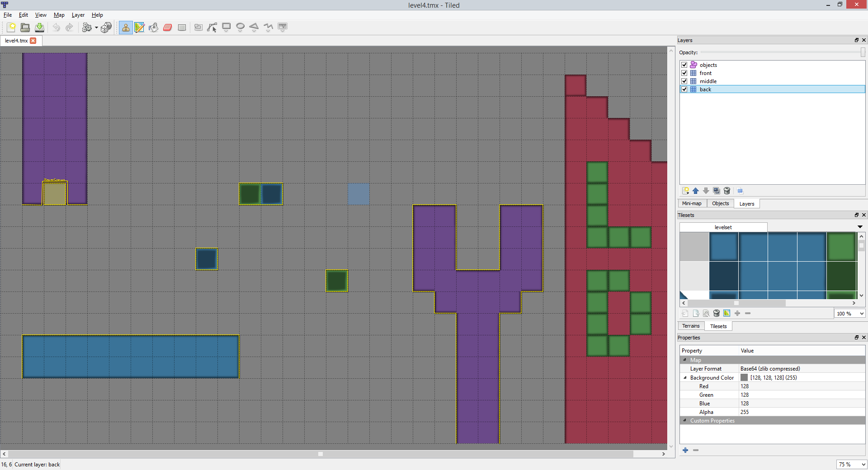Select the Eraser tool
The image size is (868, 470).
coord(168,28)
